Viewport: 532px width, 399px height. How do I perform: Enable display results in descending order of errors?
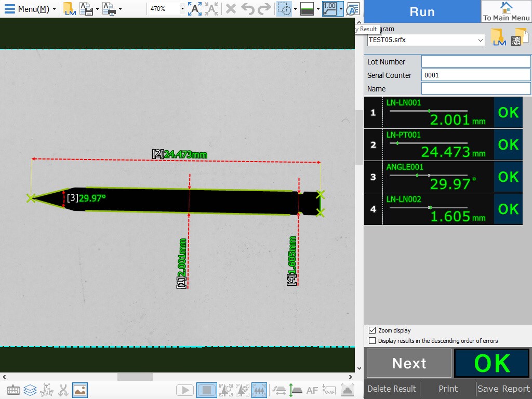click(x=372, y=341)
